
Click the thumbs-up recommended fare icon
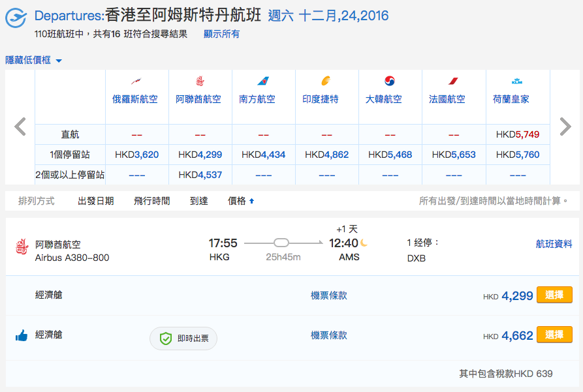(22, 335)
